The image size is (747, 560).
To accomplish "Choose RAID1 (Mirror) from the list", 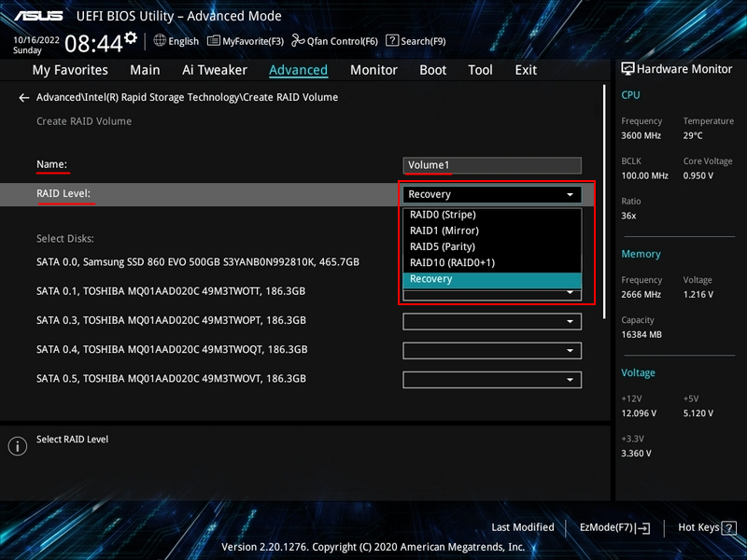I will pyautogui.click(x=492, y=231).
